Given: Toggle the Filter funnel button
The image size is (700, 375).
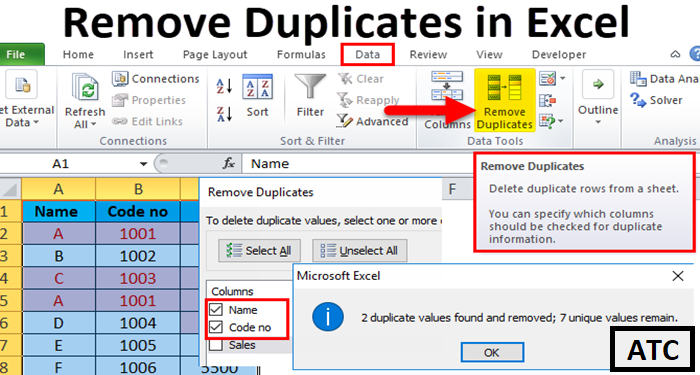Looking at the screenshot, I should point(310,96).
